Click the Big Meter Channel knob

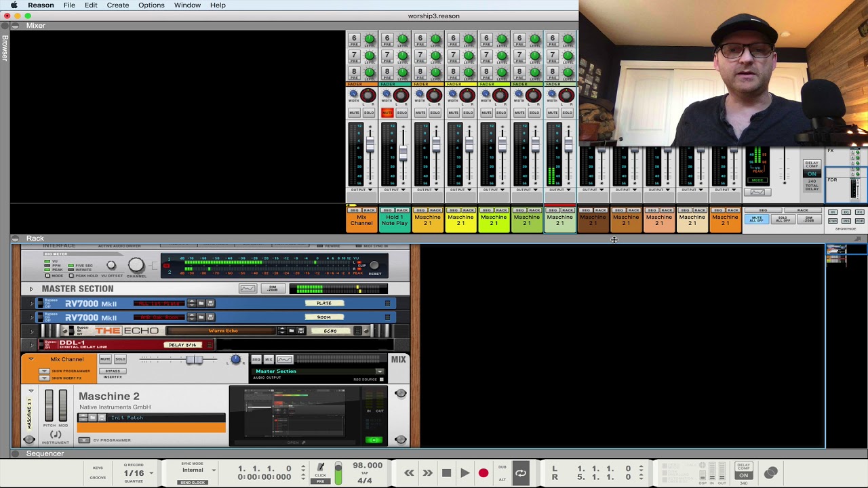coord(136,265)
